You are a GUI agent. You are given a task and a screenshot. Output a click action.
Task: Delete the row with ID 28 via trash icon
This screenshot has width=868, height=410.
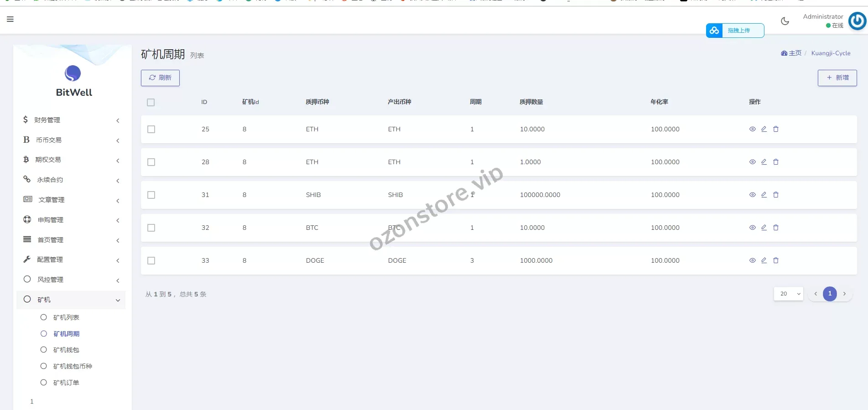pos(775,162)
